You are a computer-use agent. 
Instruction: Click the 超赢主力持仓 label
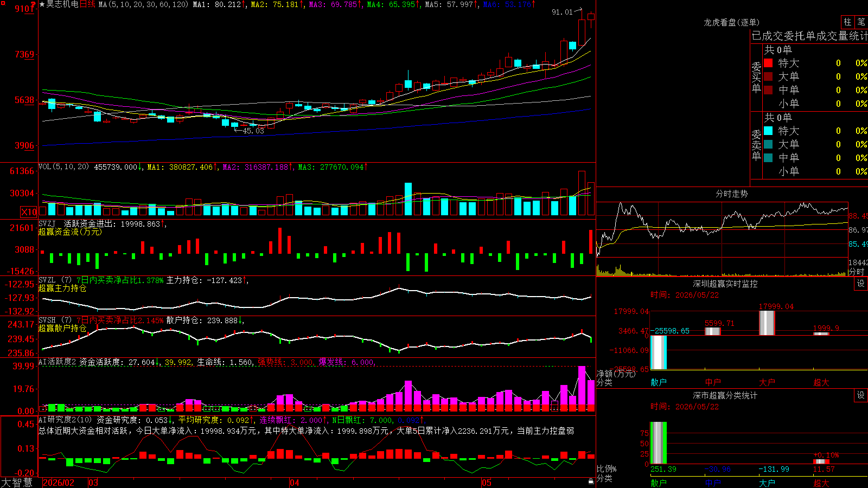pos(62,288)
